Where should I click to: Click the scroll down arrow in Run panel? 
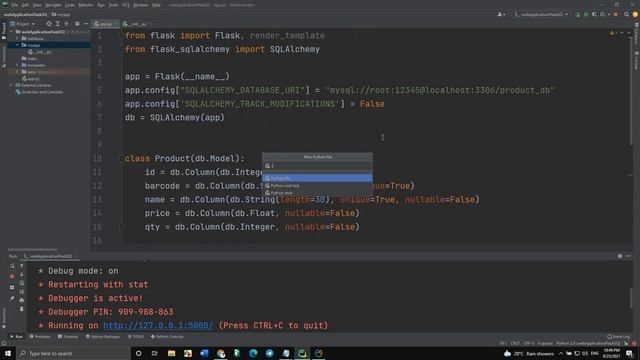pyautogui.click(x=22, y=275)
